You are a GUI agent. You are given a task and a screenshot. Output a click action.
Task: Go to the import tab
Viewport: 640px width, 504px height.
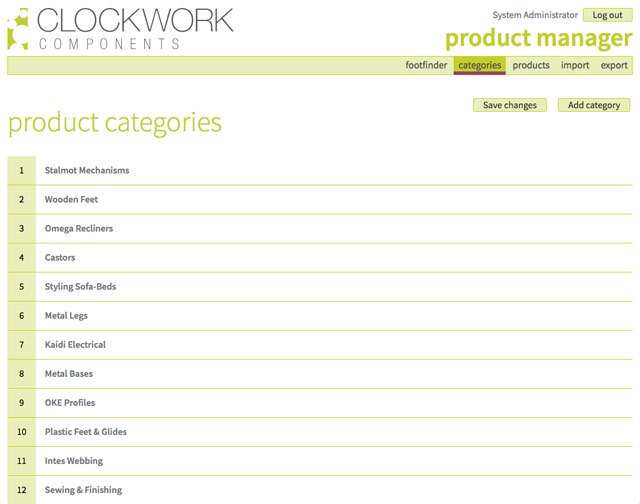coord(575,65)
